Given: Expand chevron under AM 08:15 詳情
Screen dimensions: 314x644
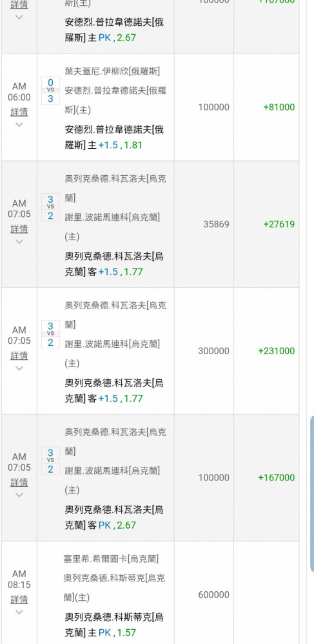Looking at the screenshot, I should (19, 612).
